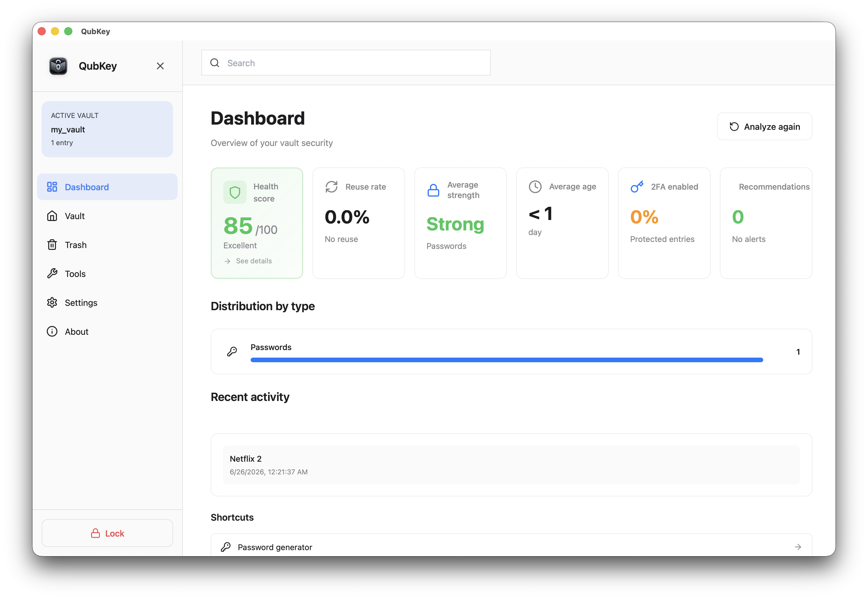Open the Trash section

(x=107, y=245)
